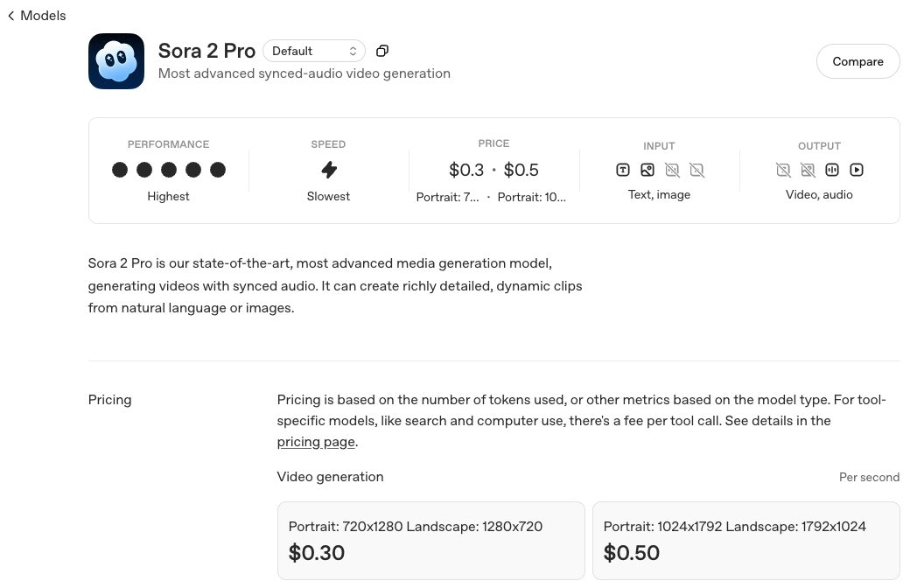This screenshot has height=588, width=924.
Task: Click the $0.3 · $0.5 price summary
Action: 493,170
